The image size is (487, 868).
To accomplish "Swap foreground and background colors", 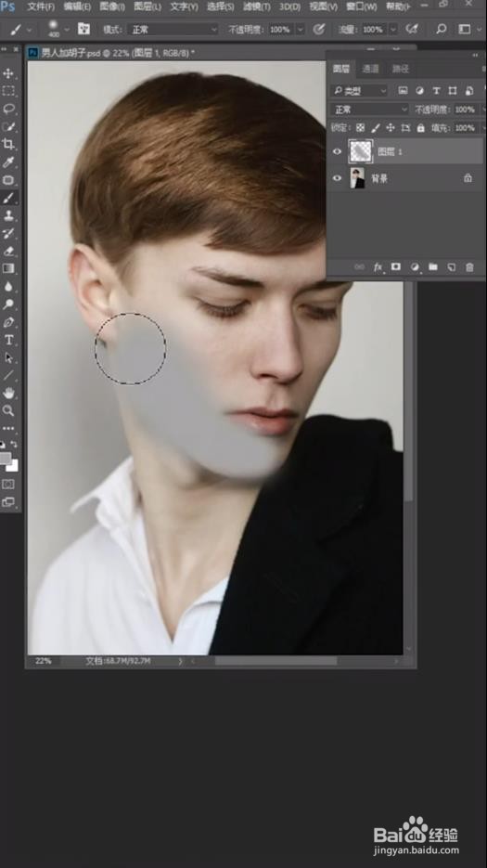I will point(15,444).
